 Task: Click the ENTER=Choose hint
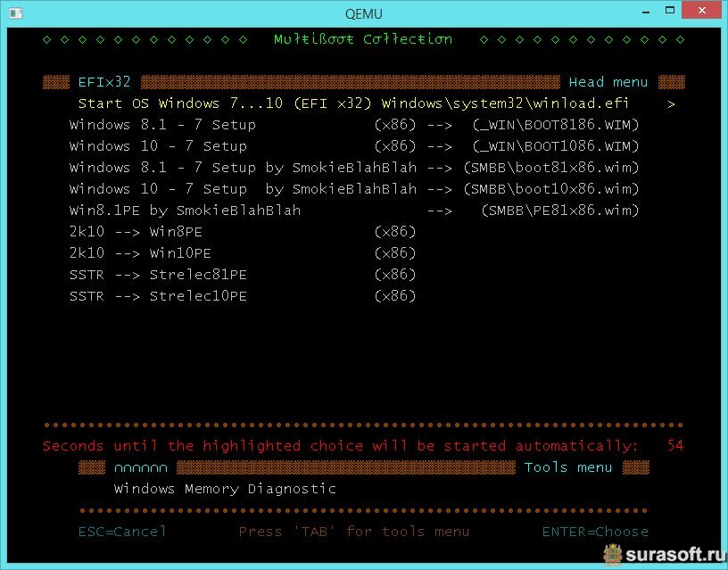click(x=595, y=531)
